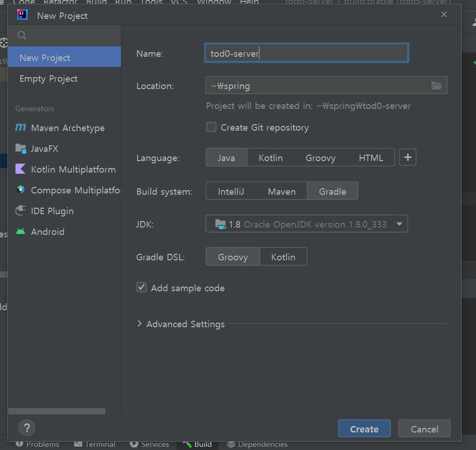Select Java as the language
Viewport: 476px width, 450px height.
pos(226,157)
